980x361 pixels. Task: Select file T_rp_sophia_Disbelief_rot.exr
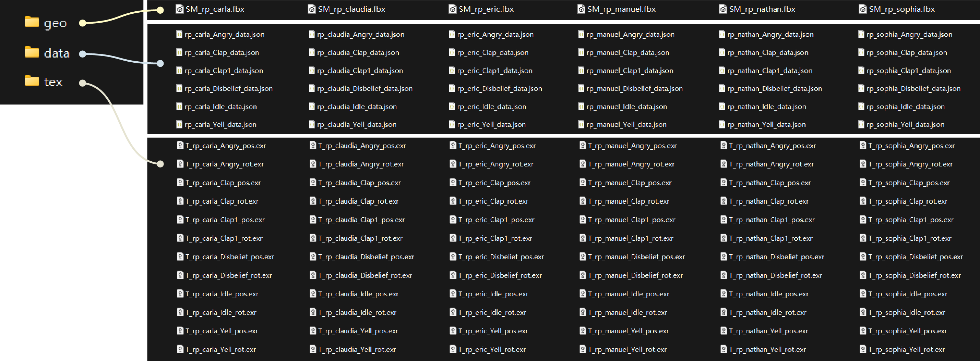pyautogui.click(x=915, y=275)
